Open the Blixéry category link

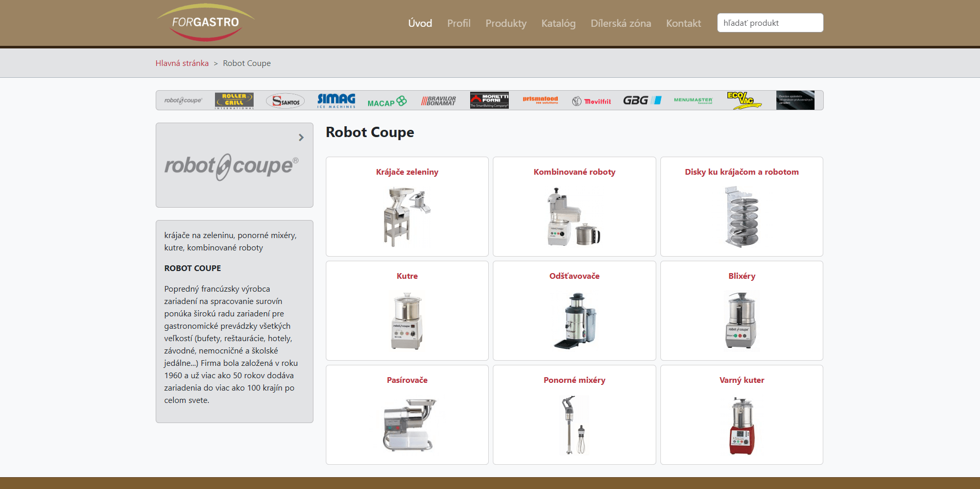(x=742, y=276)
